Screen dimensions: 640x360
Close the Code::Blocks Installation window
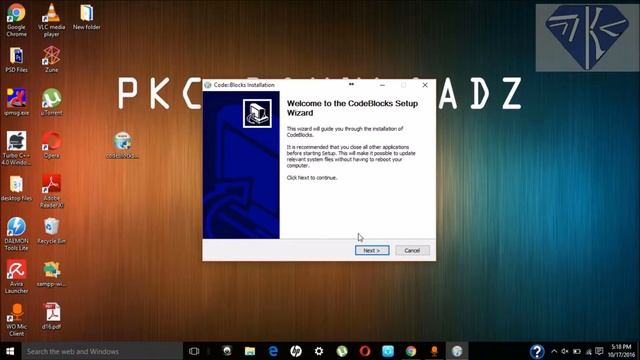pyautogui.click(x=425, y=85)
